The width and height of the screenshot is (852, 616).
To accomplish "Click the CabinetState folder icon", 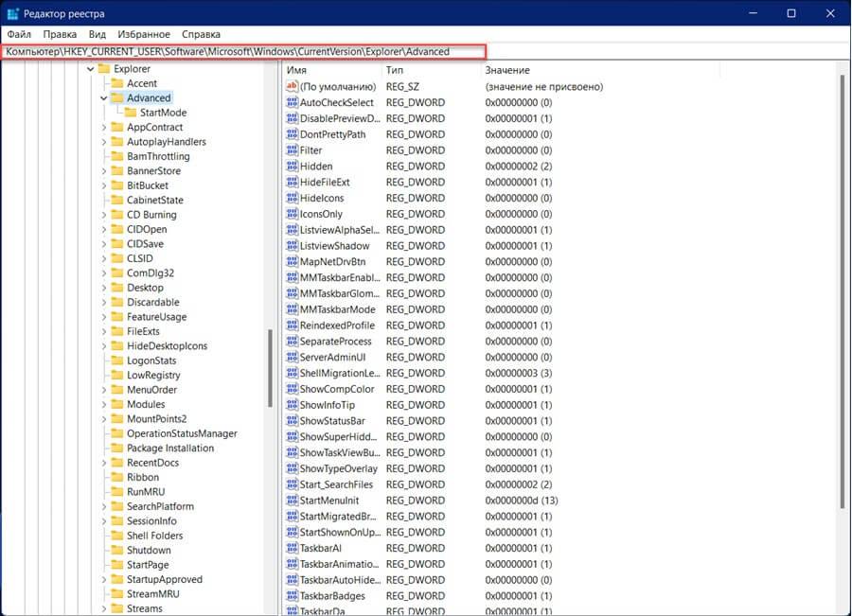I will [116, 200].
